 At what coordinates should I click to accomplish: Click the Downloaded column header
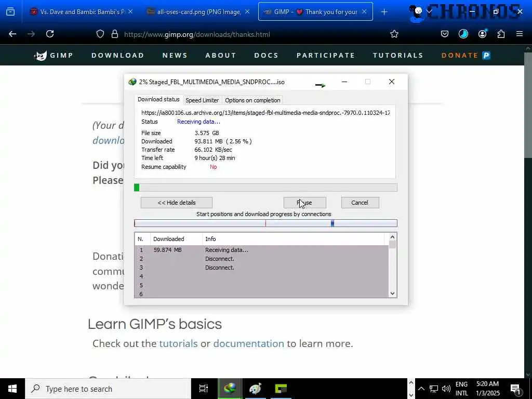[x=177, y=239]
